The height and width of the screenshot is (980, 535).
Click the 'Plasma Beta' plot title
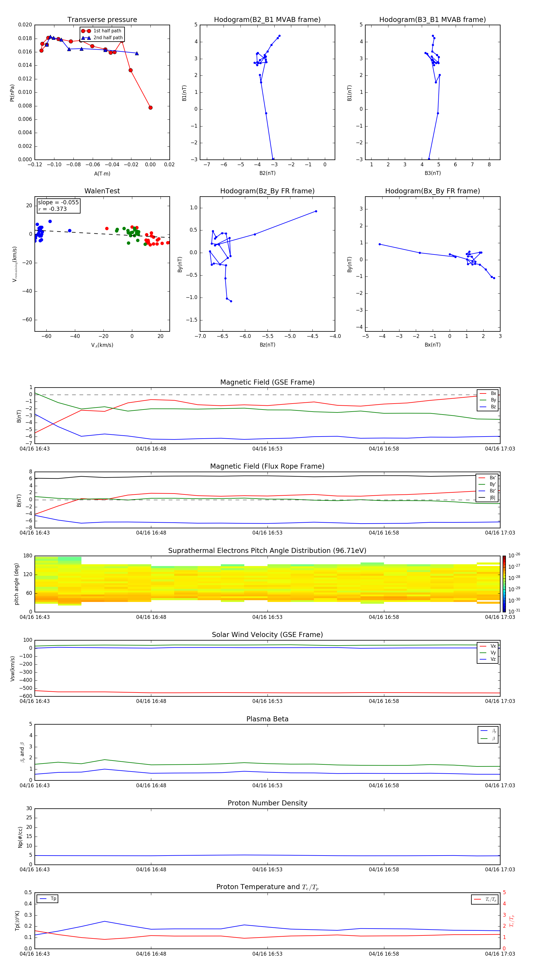267,719
